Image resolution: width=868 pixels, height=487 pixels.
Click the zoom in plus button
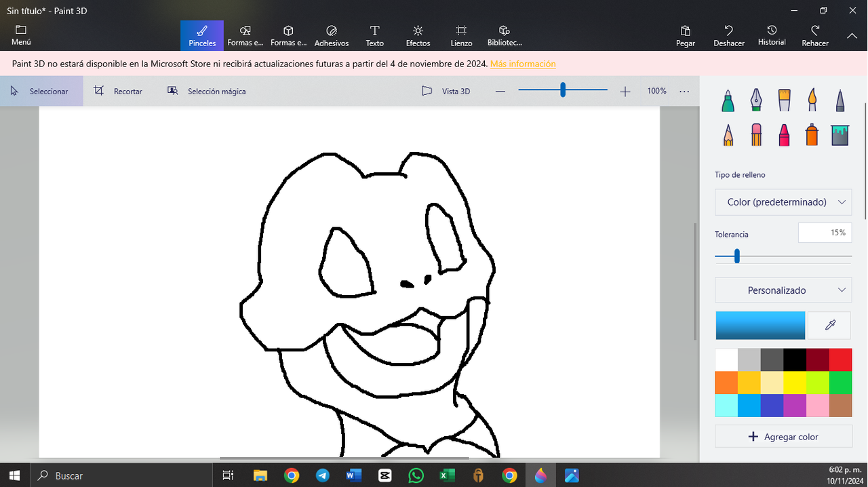(x=625, y=91)
